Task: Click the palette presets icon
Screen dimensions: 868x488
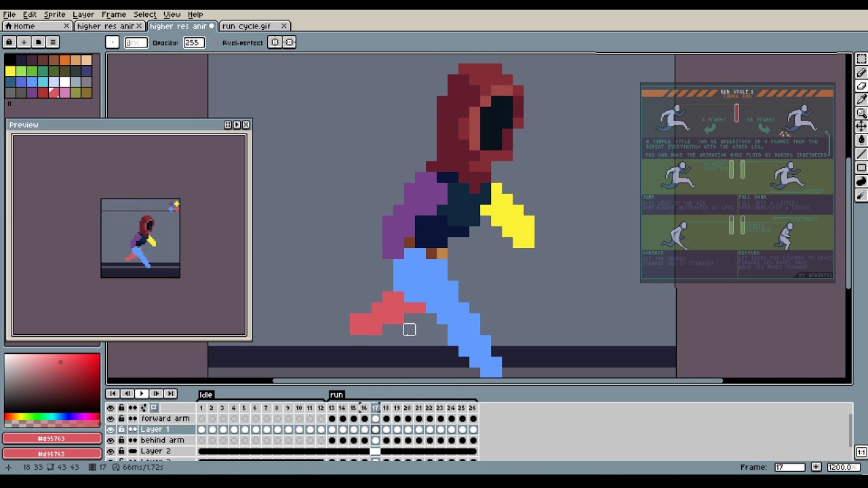Action: pos(38,42)
